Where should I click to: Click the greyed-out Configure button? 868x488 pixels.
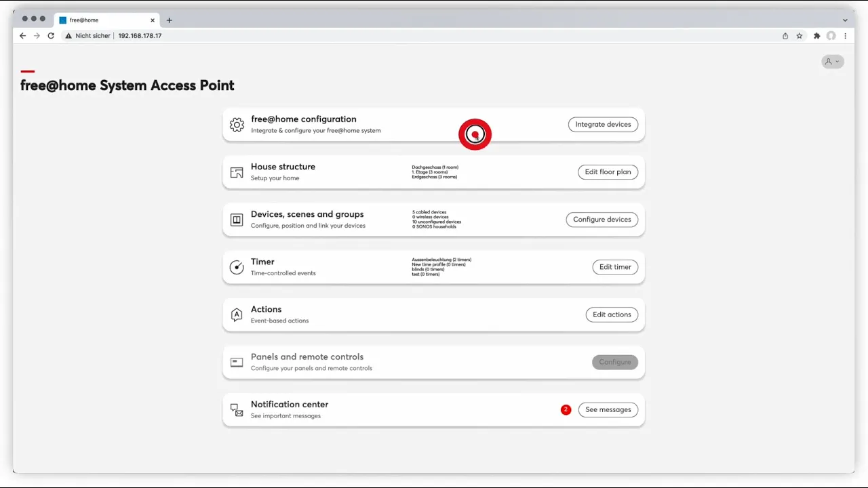tap(615, 362)
